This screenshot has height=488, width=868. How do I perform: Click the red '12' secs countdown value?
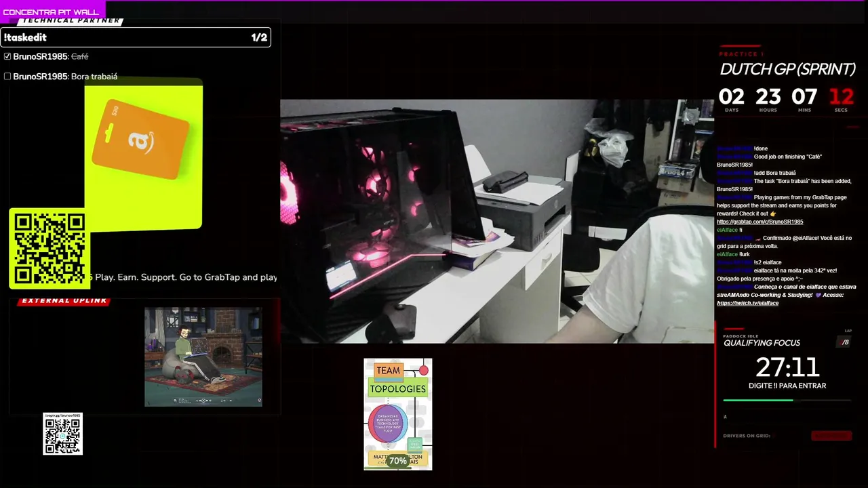[842, 97]
